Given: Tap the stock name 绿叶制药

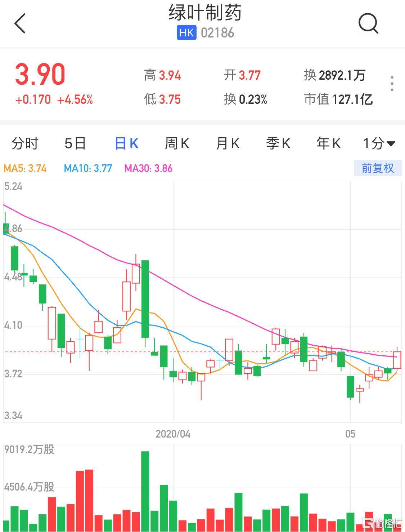Looking at the screenshot, I should click(205, 13).
